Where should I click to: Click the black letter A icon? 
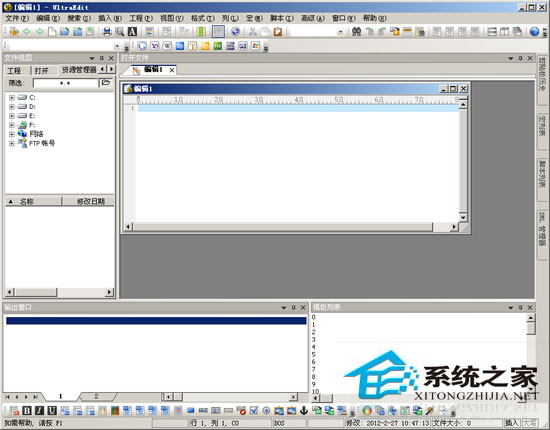pyautogui.click(x=132, y=32)
